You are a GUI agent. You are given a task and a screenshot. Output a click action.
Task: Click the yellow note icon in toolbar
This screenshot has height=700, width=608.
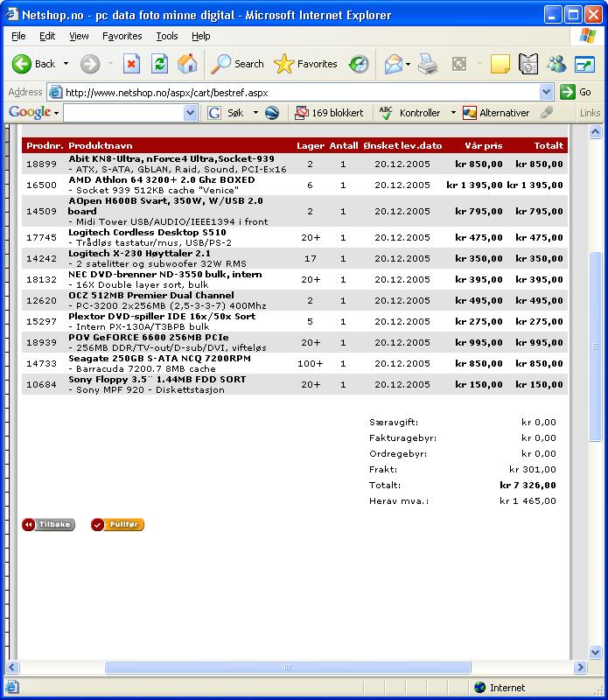[x=500, y=64]
